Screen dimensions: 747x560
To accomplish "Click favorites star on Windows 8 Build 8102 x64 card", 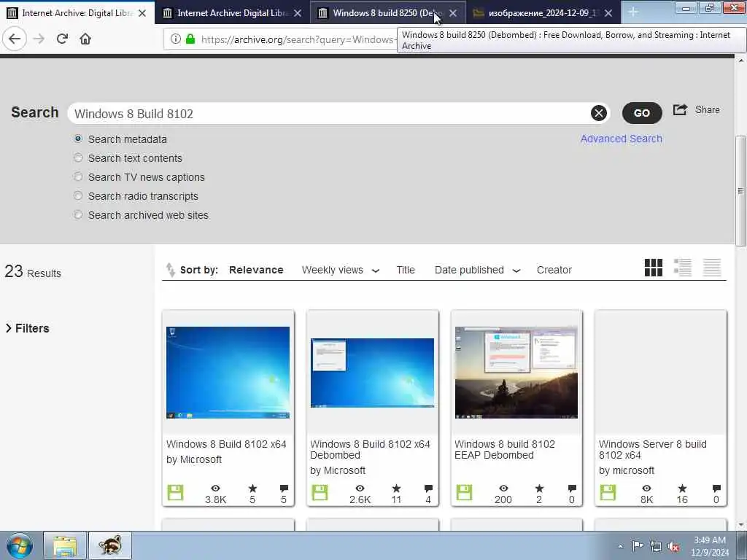I will click(x=252, y=488).
